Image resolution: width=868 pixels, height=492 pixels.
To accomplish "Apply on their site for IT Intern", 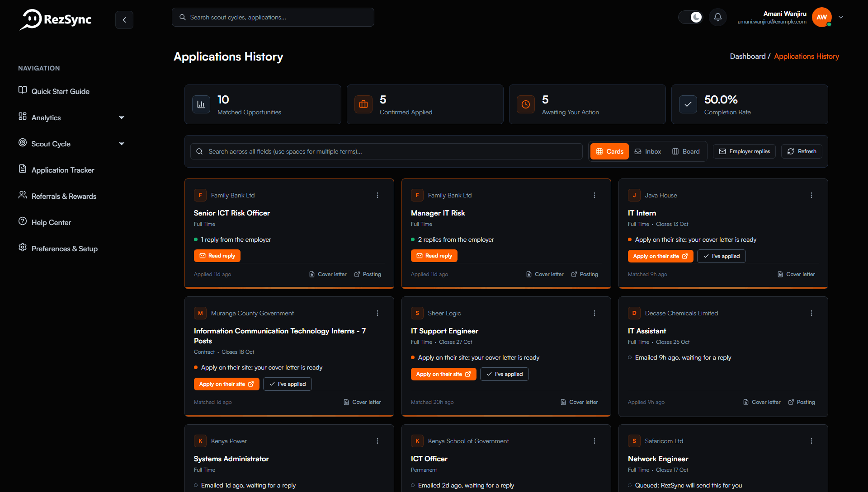I will (660, 256).
